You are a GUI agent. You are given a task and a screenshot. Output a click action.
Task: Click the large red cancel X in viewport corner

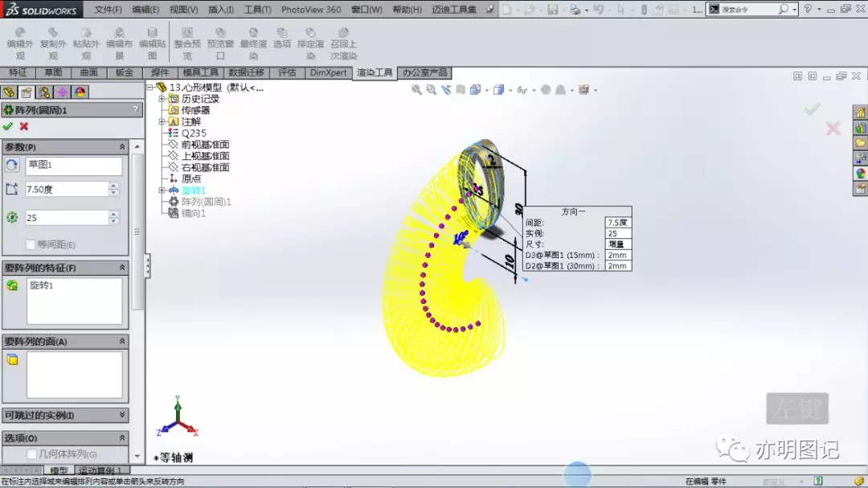tap(833, 129)
